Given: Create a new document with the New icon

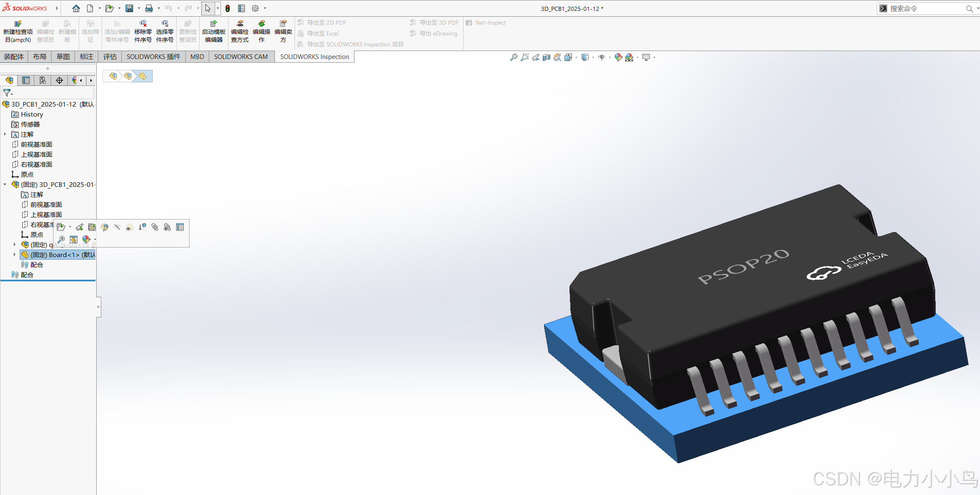Looking at the screenshot, I should [90, 8].
